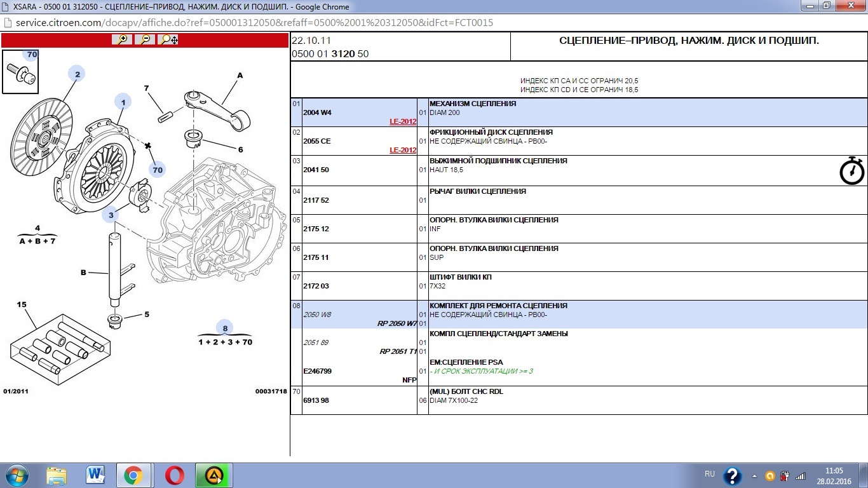Click the NFP marker under E246799

coord(409,380)
